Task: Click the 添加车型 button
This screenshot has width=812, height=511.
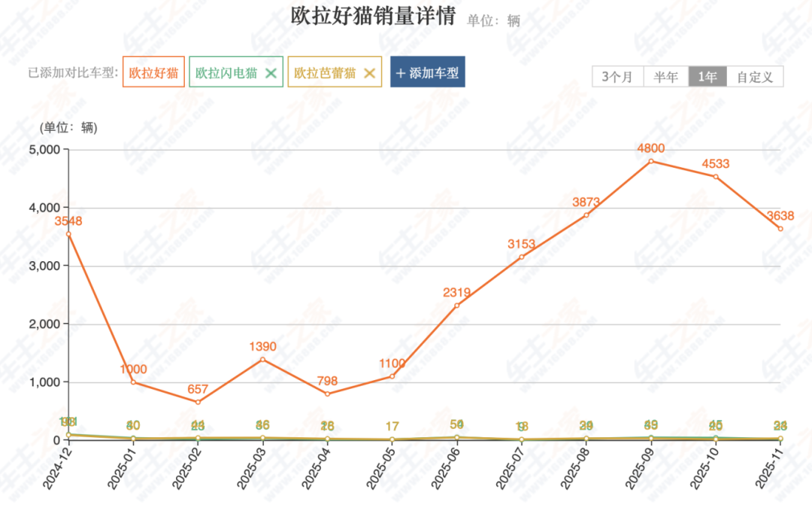Action: click(x=427, y=73)
